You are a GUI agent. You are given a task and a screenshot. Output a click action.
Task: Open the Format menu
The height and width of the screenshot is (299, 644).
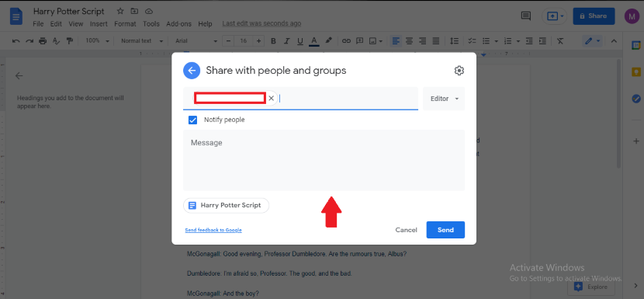pyautogui.click(x=125, y=24)
